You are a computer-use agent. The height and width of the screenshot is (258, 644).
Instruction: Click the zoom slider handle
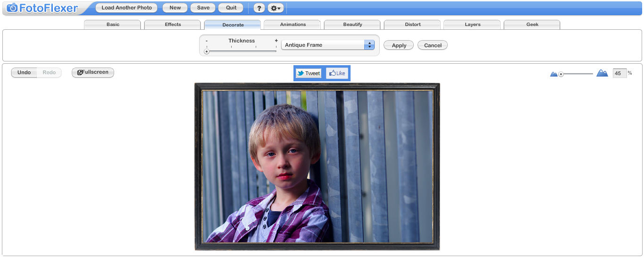pos(561,74)
